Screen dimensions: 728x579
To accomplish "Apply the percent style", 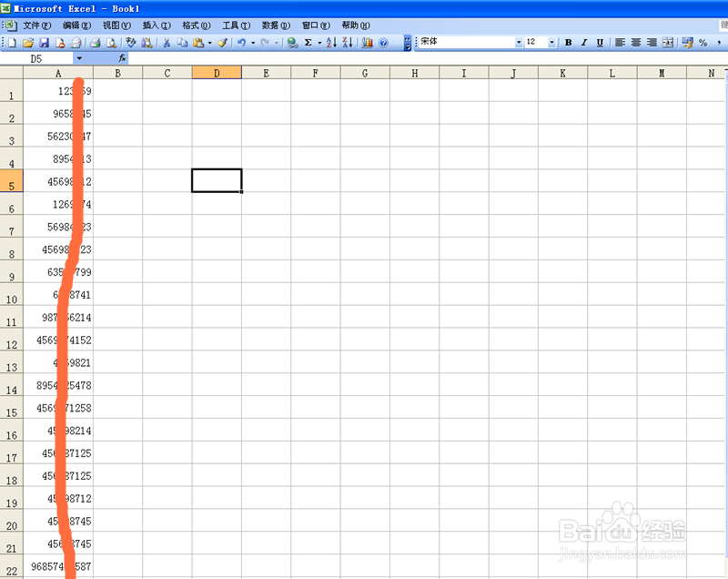I will 703,43.
